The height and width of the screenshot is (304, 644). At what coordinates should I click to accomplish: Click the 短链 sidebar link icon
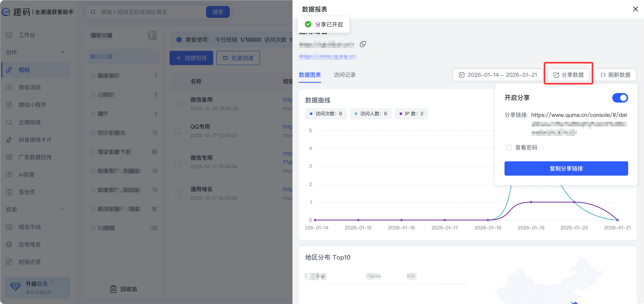9,70
